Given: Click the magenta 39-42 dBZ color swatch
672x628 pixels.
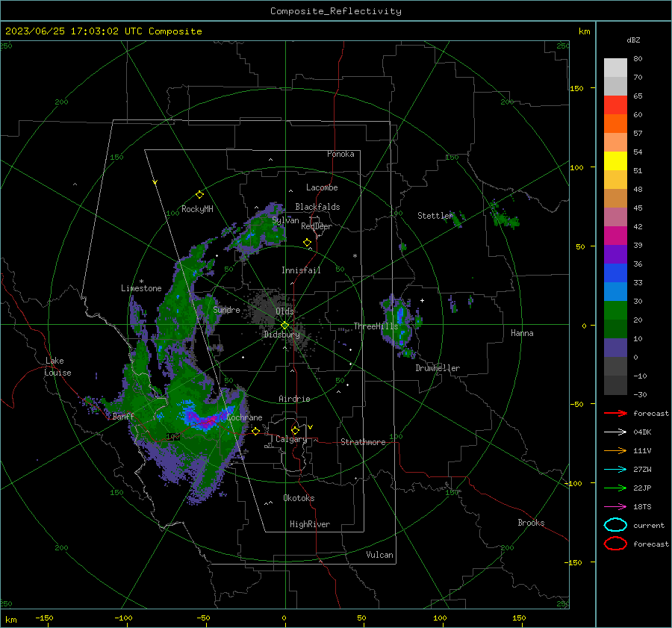Looking at the screenshot, I should 615,235.
